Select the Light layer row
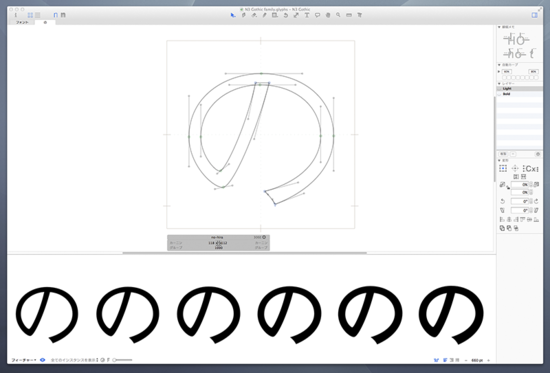550x373 pixels. (519, 89)
